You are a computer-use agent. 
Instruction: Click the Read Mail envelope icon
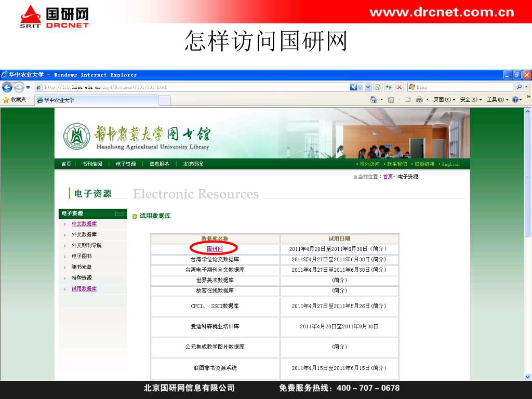(407, 100)
